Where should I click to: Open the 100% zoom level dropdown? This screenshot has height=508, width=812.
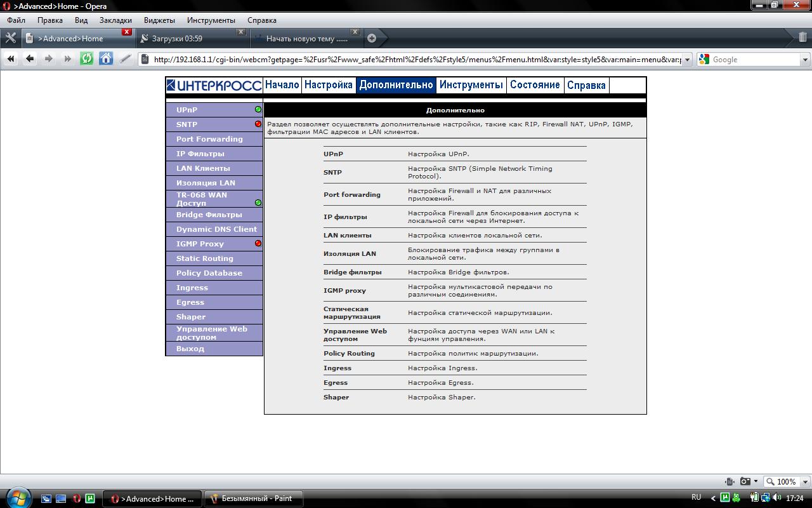coord(805,482)
